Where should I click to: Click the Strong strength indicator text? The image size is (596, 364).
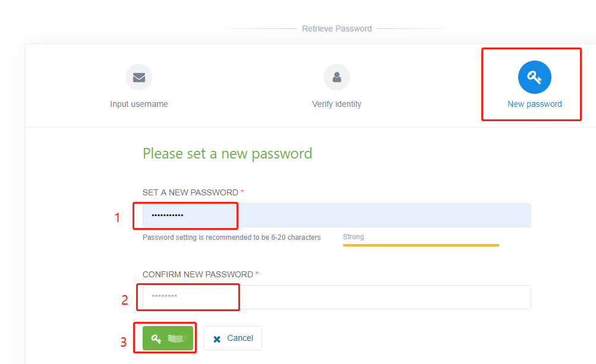click(x=353, y=237)
